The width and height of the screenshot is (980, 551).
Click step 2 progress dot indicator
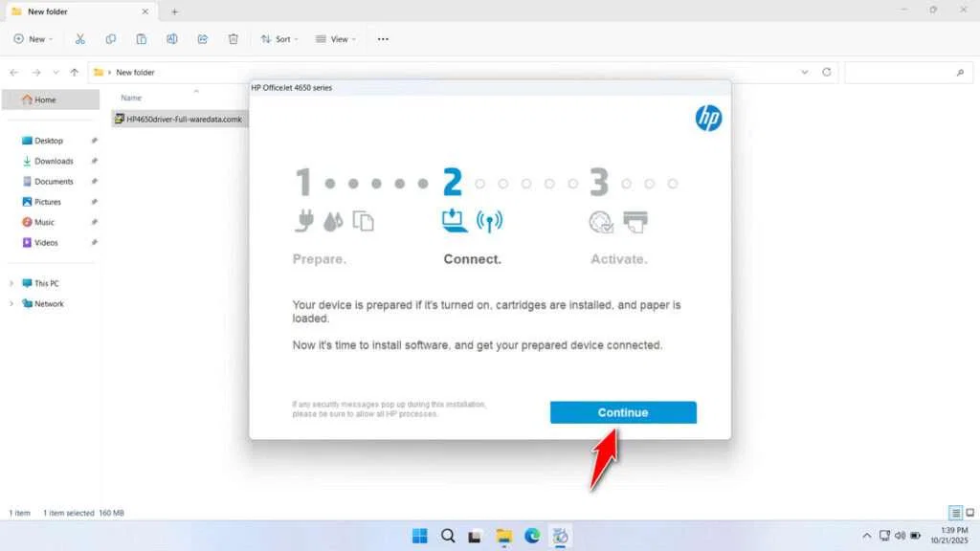click(x=479, y=182)
